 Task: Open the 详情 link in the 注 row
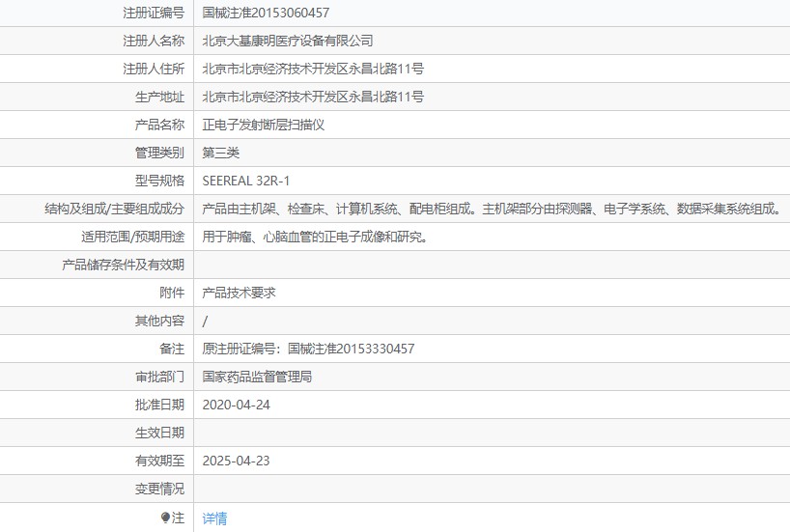(214, 518)
